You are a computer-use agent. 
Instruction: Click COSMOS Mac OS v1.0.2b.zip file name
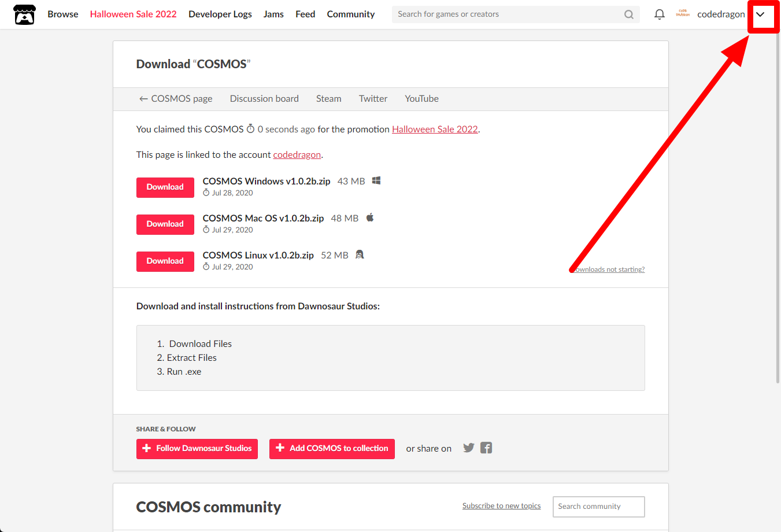[x=264, y=219]
